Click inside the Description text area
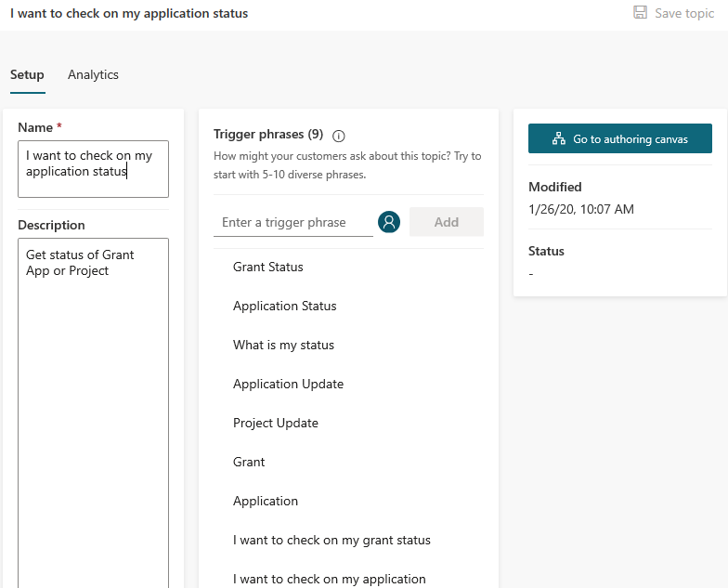This screenshot has height=588, width=728. pyautogui.click(x=93, y=412)
